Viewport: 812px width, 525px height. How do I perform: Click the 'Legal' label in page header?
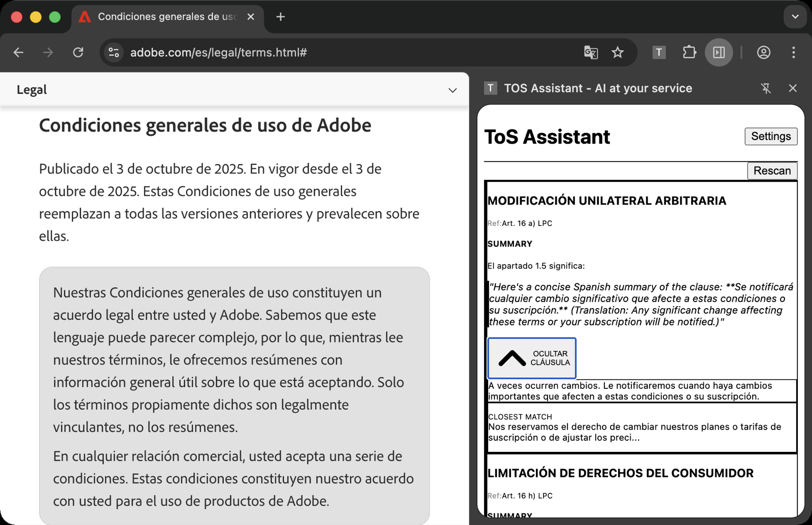31,90
